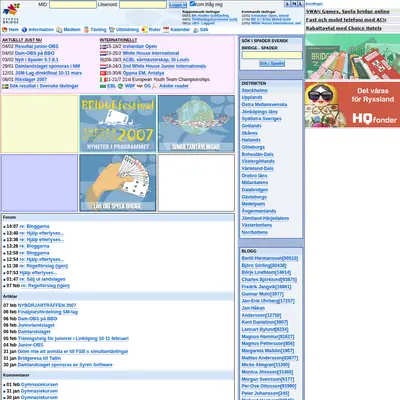Open the Bridgefestival 2007 banner
Viewport: 400px width, 400px height.
pyautogui.click(x=118, y=124)
